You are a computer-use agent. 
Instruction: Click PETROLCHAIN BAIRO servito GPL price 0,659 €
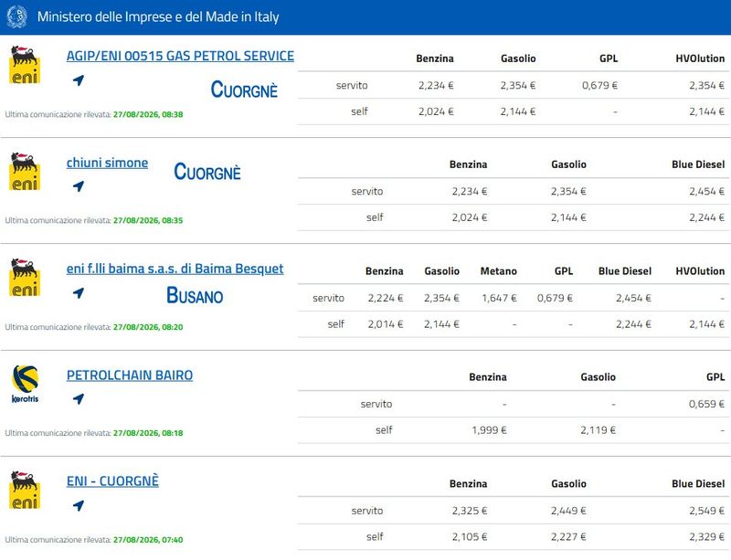tap(706, 404)
